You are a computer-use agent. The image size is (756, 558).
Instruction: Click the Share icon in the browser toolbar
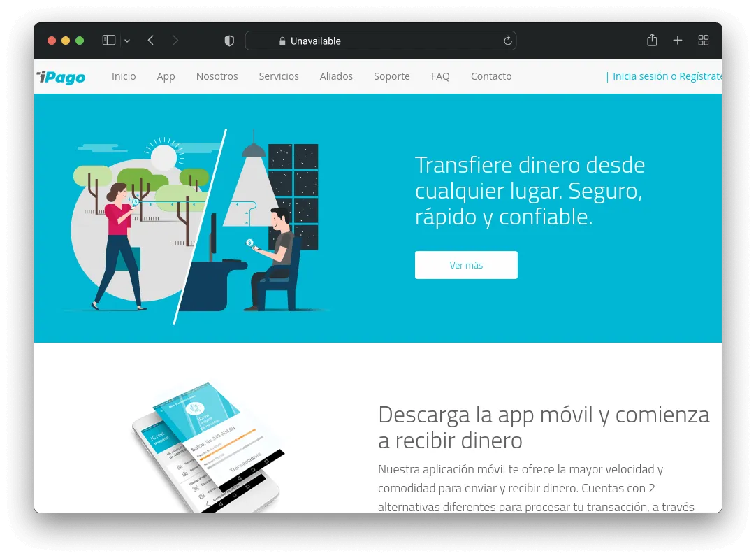[x=652, y=40]
